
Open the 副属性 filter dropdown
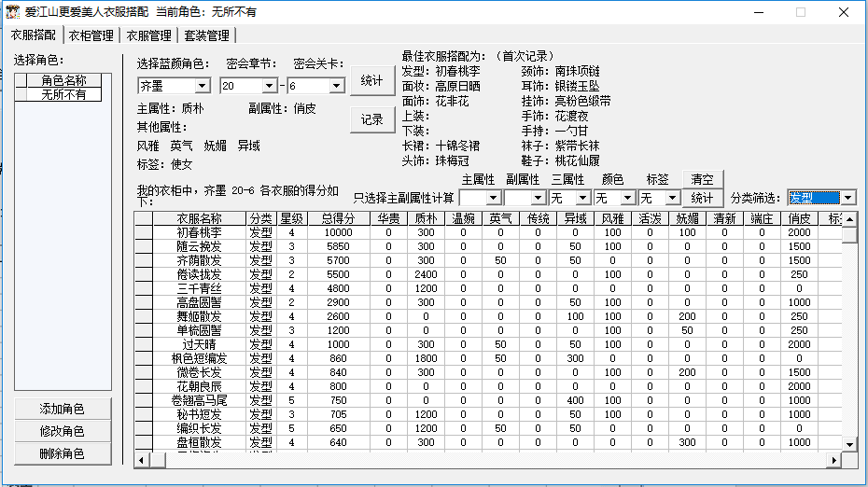538,198
